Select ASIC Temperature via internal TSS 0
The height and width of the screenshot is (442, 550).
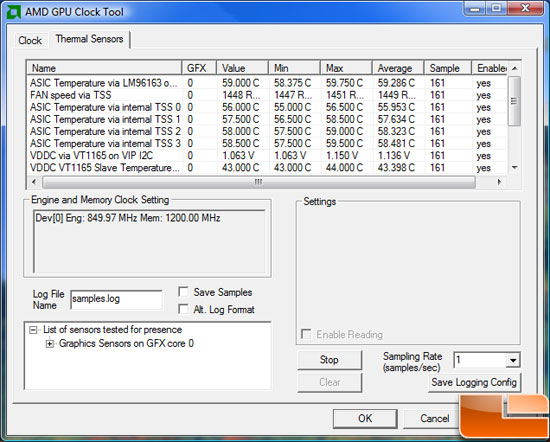[x=267, y=107]
